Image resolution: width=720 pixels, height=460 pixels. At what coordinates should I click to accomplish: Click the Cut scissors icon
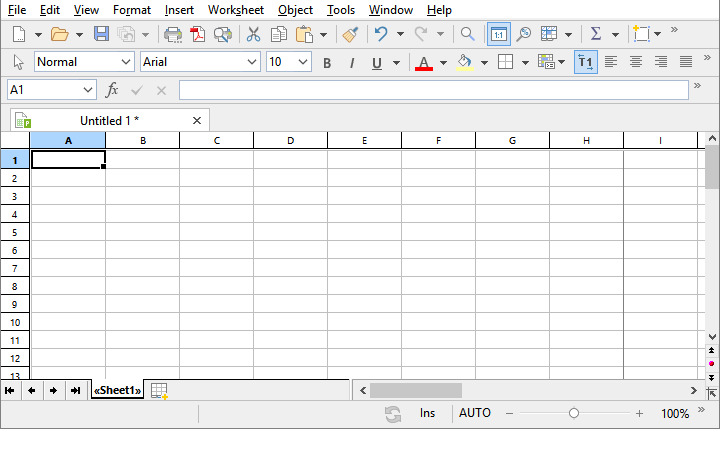tap(253, 34)
